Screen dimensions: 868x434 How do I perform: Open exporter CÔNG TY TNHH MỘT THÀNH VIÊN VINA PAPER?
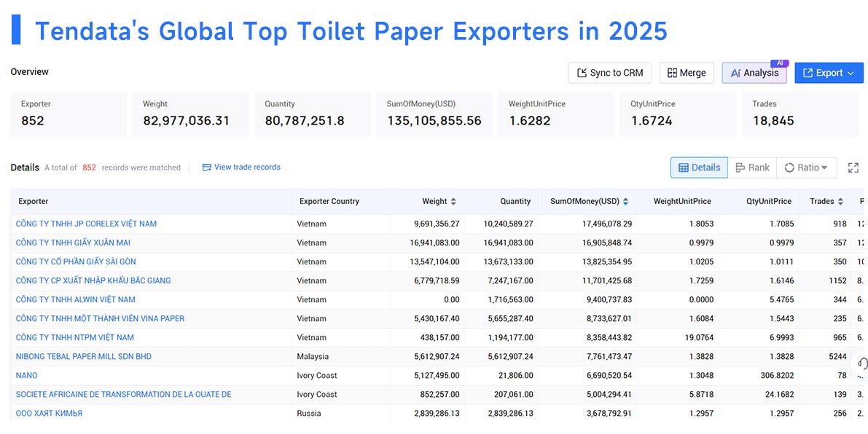pyautogui.click(x=100, y=318)
